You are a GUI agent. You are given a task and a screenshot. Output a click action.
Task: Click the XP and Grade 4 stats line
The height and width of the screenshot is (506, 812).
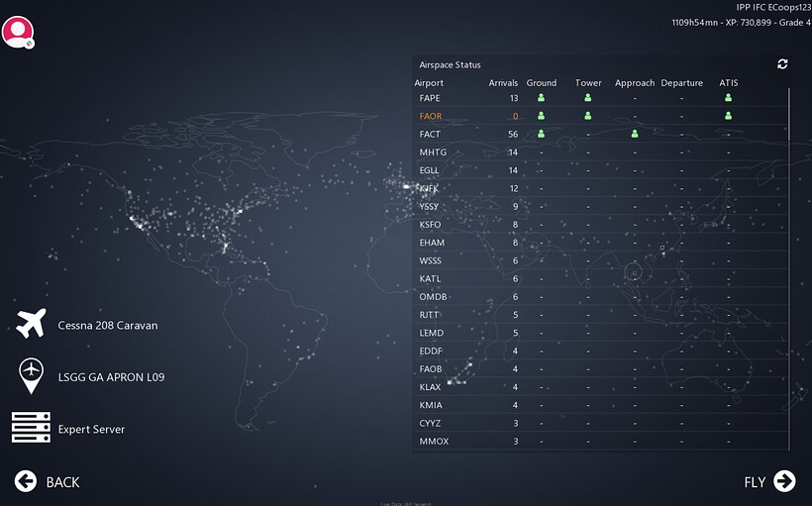coord(741,22)
